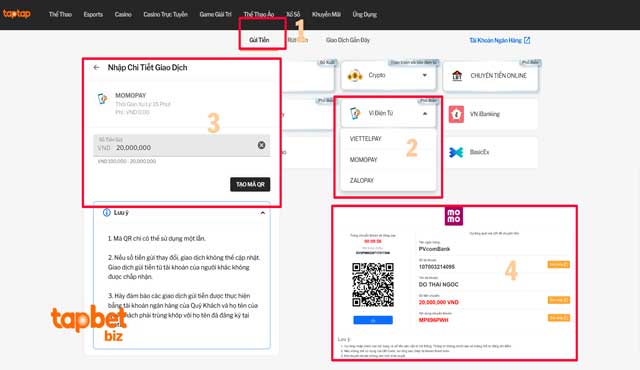Open the Casino menu
This screenshot has height=370, width=640.
tap(123, 14)
